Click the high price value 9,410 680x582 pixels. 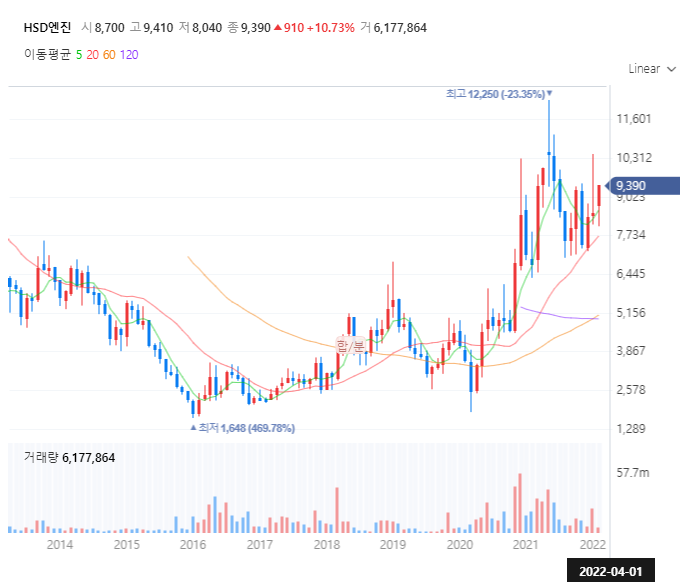coord(158,28)
